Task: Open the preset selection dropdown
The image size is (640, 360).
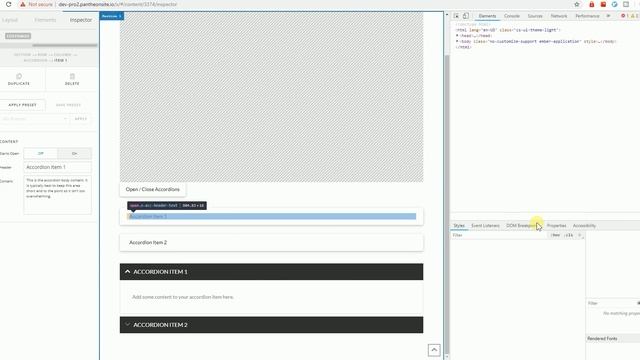Action: 34,119
